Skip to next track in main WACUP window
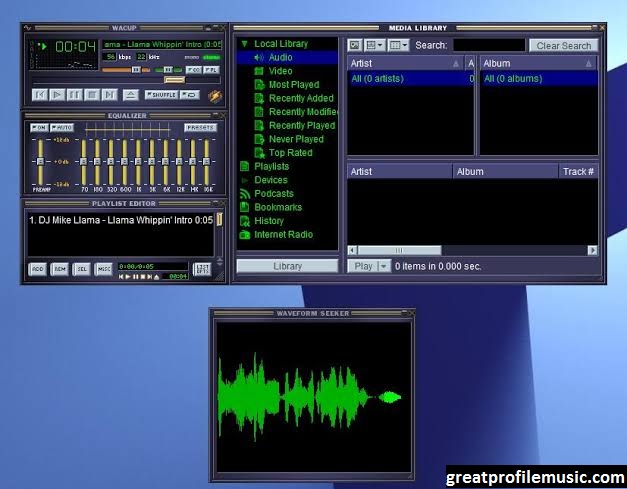 [x=109, y=95]
